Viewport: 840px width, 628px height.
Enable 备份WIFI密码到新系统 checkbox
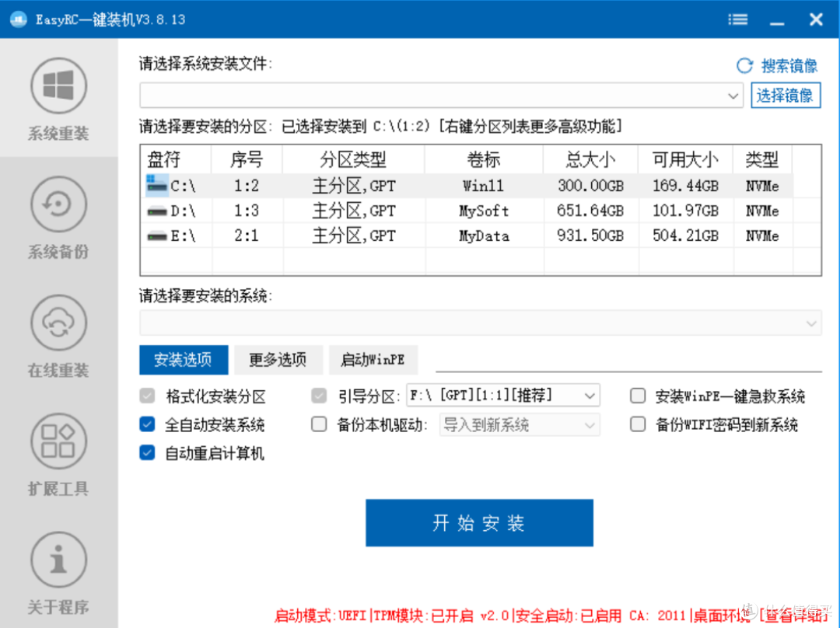(638, 424)
